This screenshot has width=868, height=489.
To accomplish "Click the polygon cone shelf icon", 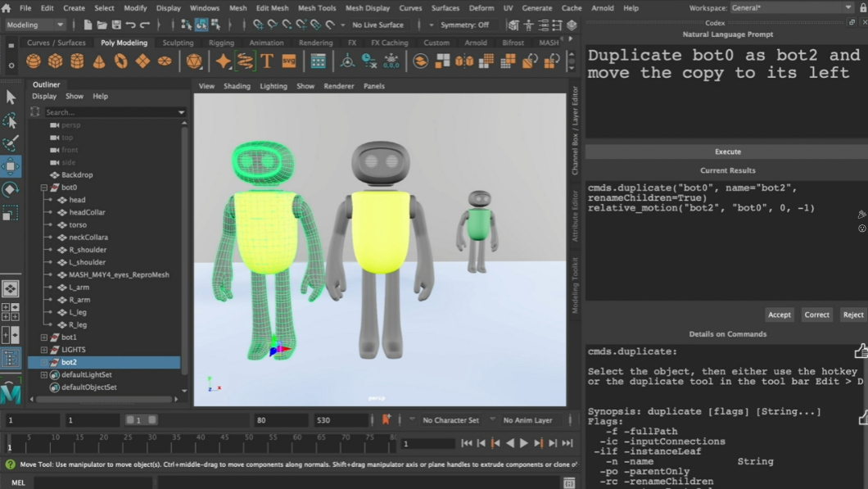I will click(x=99, y=61).
